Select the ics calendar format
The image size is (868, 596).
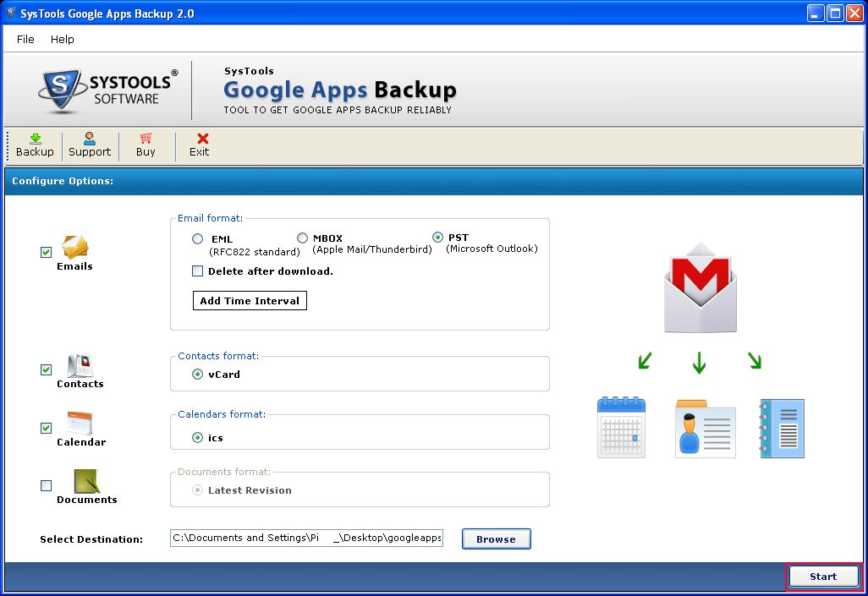(198, 438)
